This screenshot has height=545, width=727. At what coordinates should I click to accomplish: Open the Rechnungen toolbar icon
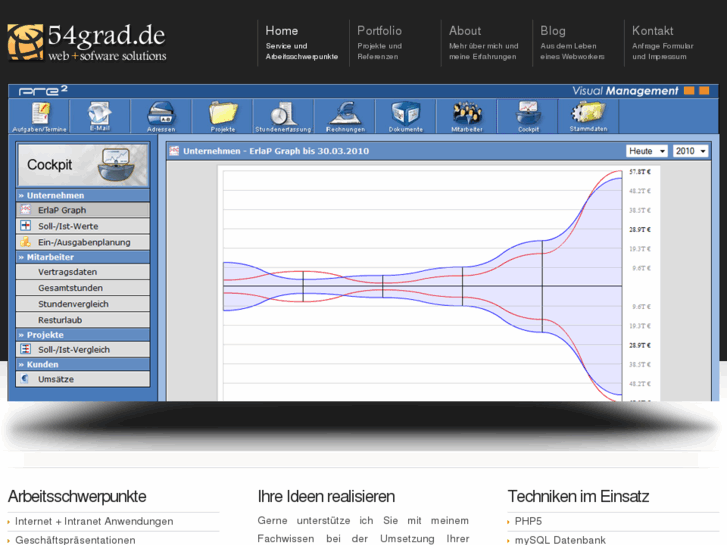(x=345, y=116)
